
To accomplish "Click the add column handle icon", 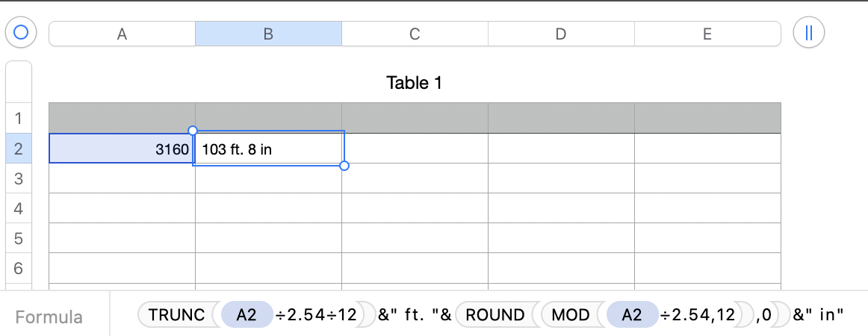I will pyautogui.click(x=808, y=33).
